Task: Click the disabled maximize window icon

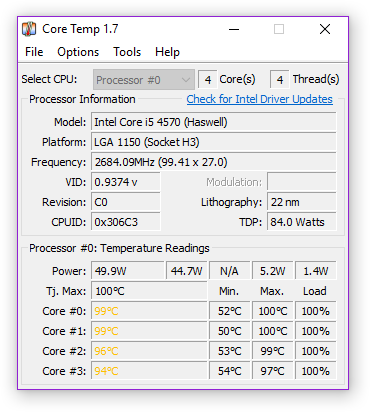Action: [x=279, y=29]
